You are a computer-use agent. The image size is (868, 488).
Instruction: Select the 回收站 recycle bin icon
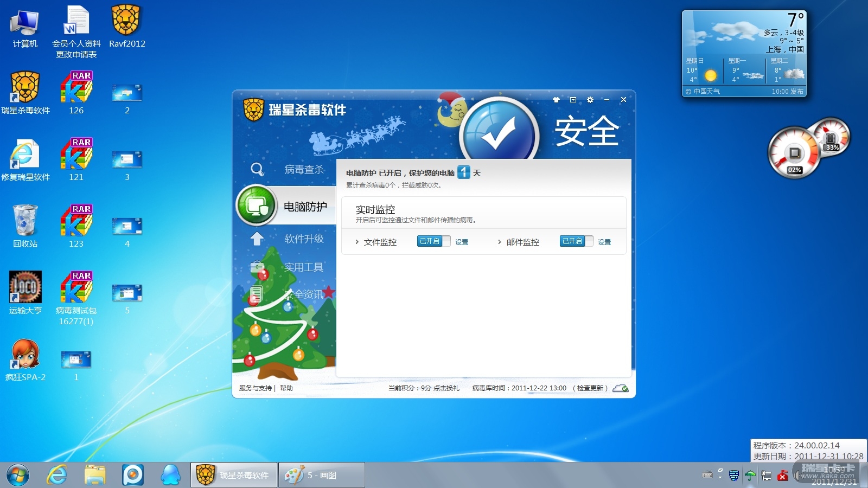click(25, 227)
